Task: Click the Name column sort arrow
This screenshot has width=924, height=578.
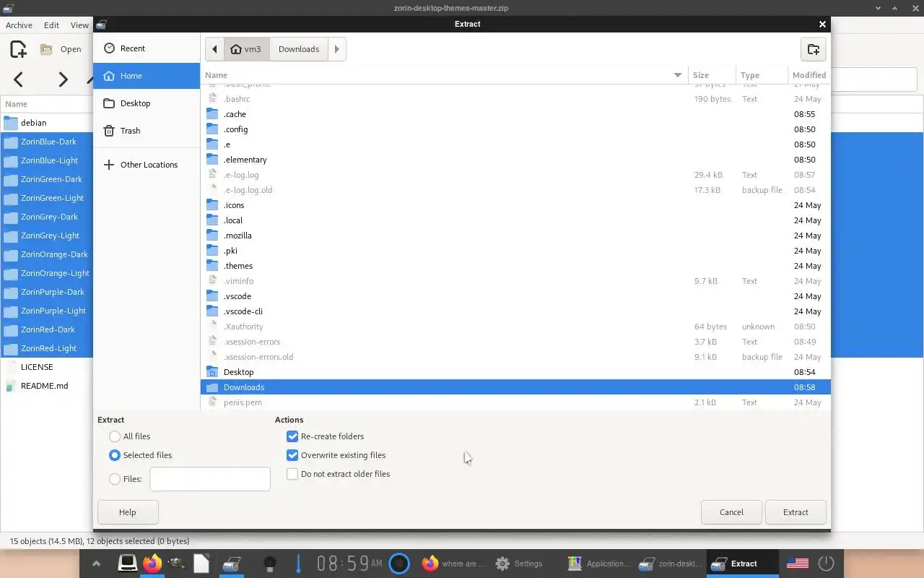Action: 677,75
